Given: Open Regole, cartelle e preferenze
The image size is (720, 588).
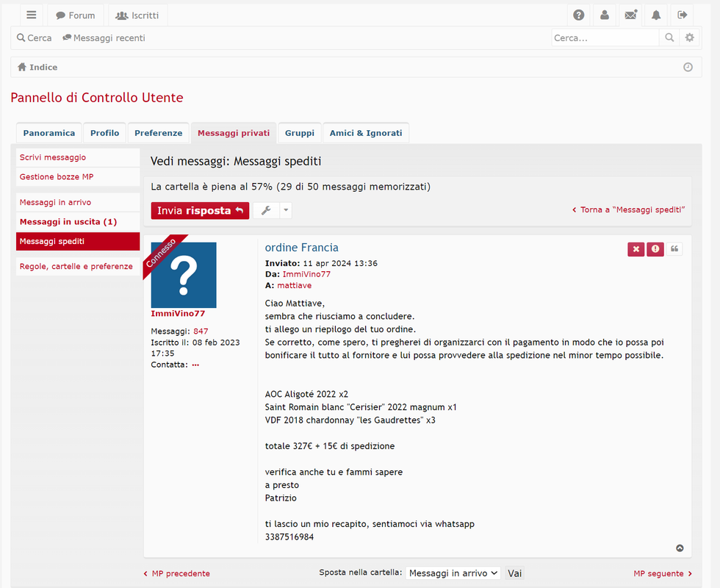Looking at the screenshot, I should pyautogui.click(x=78, y=266).
